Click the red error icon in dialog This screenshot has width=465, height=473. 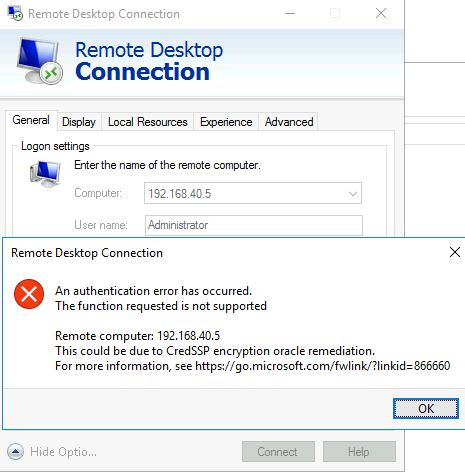click(x=29, y=294)
